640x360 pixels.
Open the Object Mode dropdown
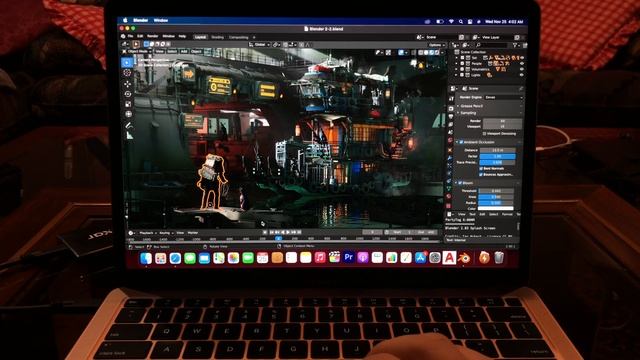(x=137, y=51)
